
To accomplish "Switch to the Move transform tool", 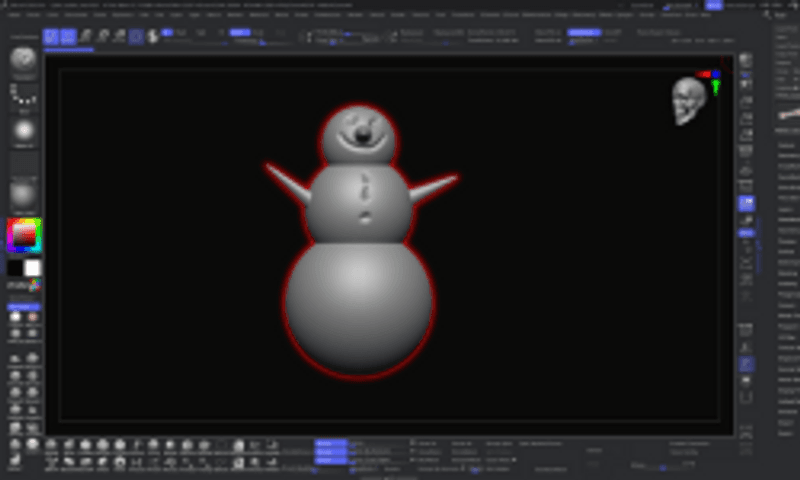I will (86, 36).
